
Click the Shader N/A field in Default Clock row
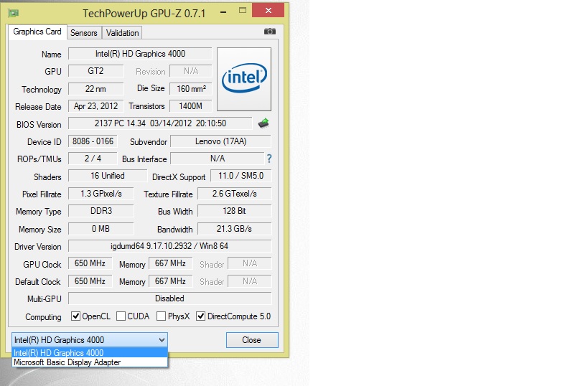point(250,281)
